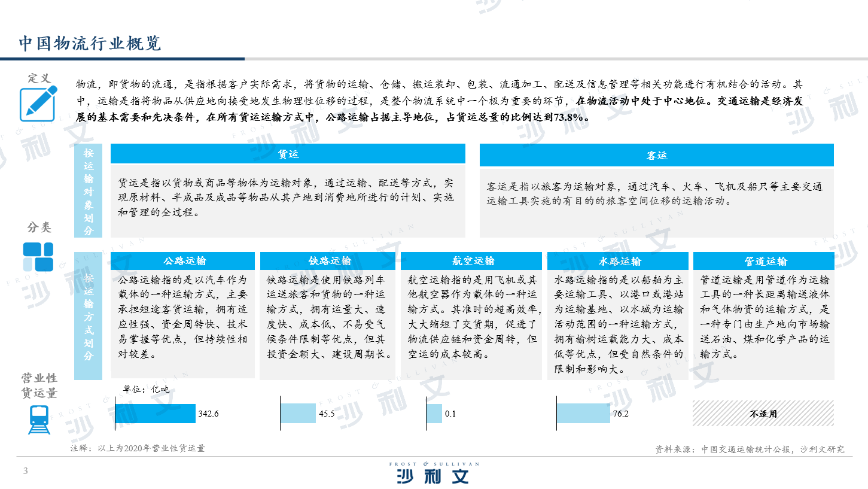Viewport: 868px width, 489px height.
Task: Click the 76.2 value label
Action: [620, 414]
